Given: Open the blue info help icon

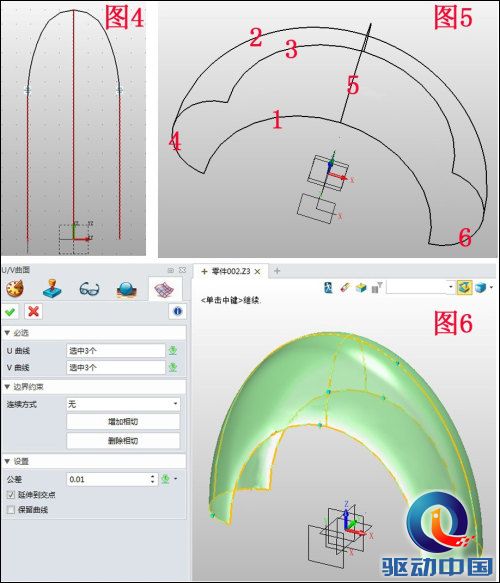Looking at the screenshot, I should click(177, 312).
